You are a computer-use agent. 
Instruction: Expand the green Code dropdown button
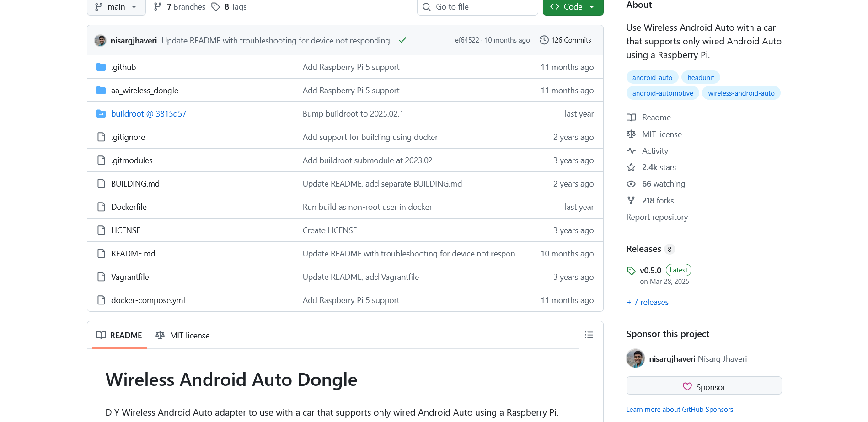pyautogui.click(x=573, y=7)
